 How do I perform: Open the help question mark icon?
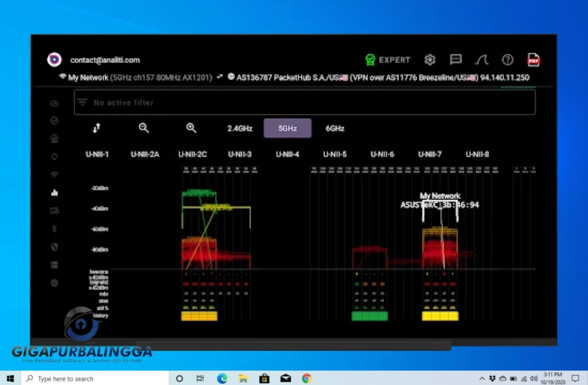click(508, 60)
